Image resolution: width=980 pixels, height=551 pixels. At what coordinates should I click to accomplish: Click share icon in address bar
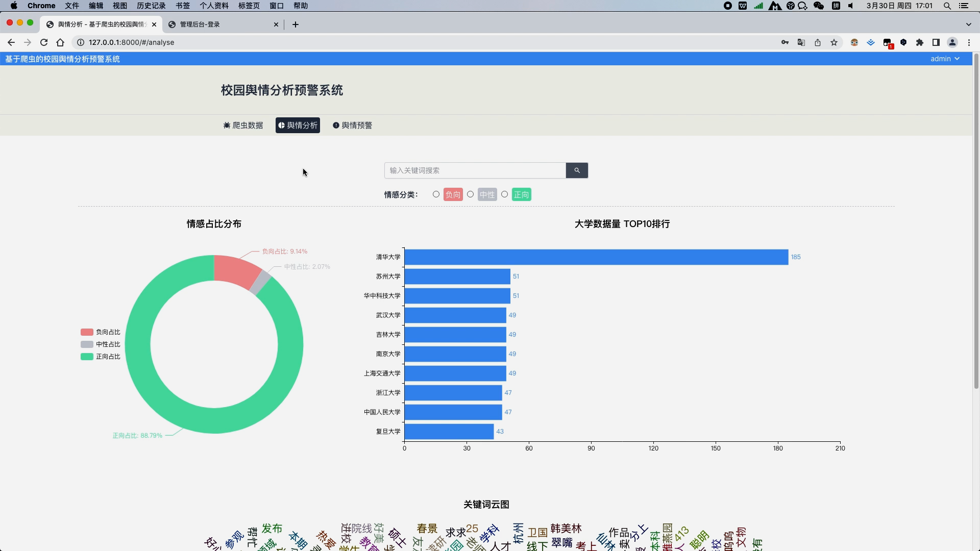coord(818,42)
